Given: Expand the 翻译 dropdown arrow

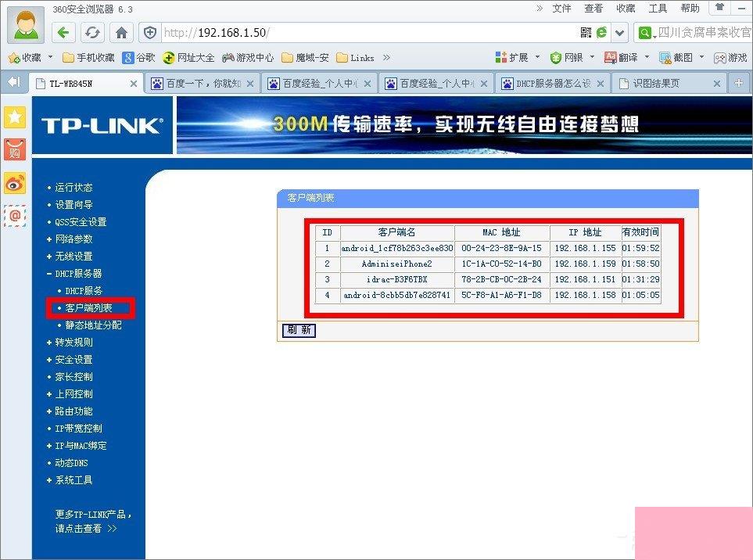Looking at the screenshot, I should click(647, 57).
